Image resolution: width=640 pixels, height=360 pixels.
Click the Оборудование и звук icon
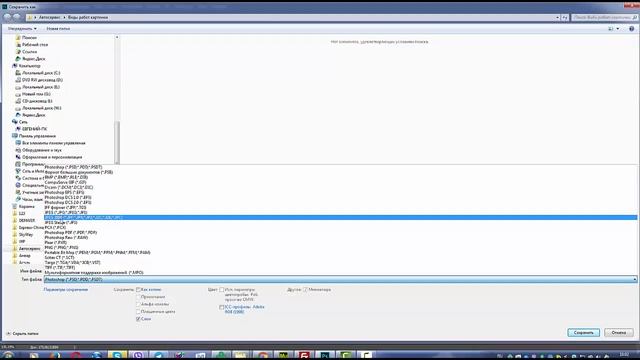pyautogui.click(x=18, y=150)
